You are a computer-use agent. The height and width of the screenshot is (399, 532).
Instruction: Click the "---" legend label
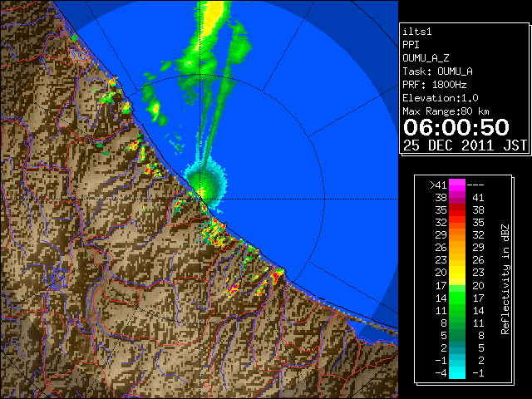coord(475,185)
